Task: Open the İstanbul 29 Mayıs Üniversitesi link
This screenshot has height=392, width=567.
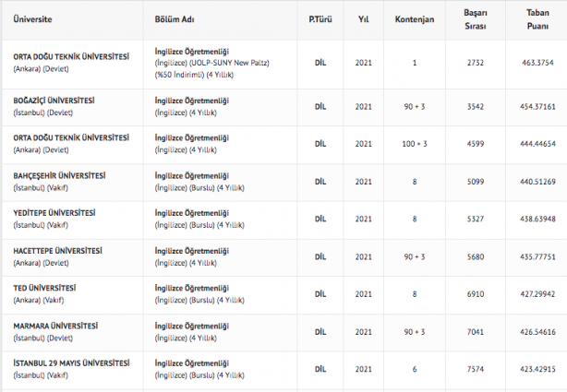Action: click(x=69, y=362)
